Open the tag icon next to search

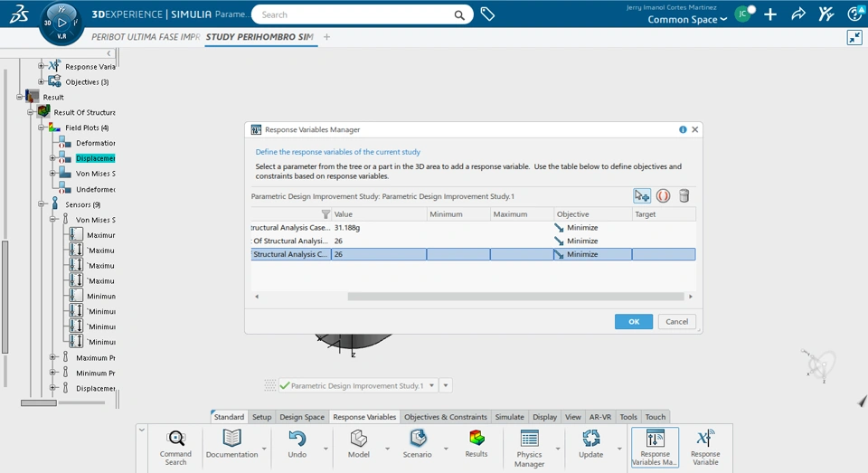[x=487, y=14]
